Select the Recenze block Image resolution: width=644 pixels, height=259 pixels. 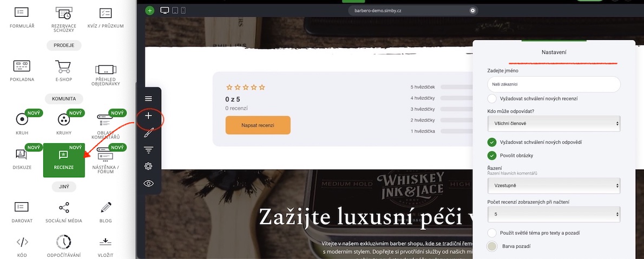[x=64, y=160]
